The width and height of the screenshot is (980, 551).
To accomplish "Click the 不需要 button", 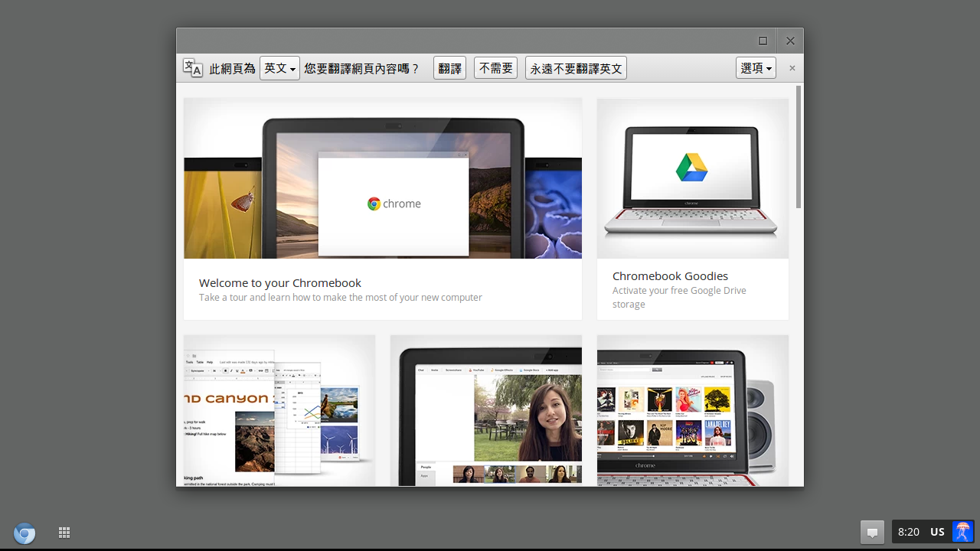I will (x=495, y=68).
